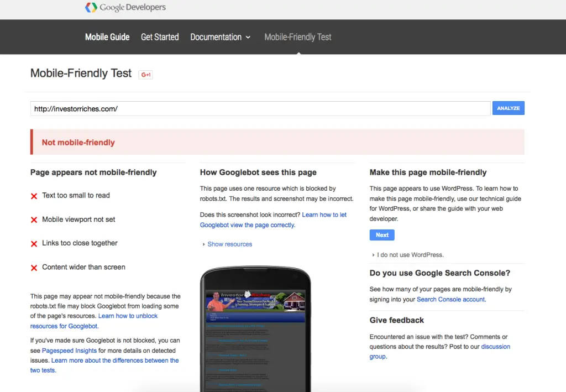Click the Page appears not mobile-friendly heading

(93, 173)
